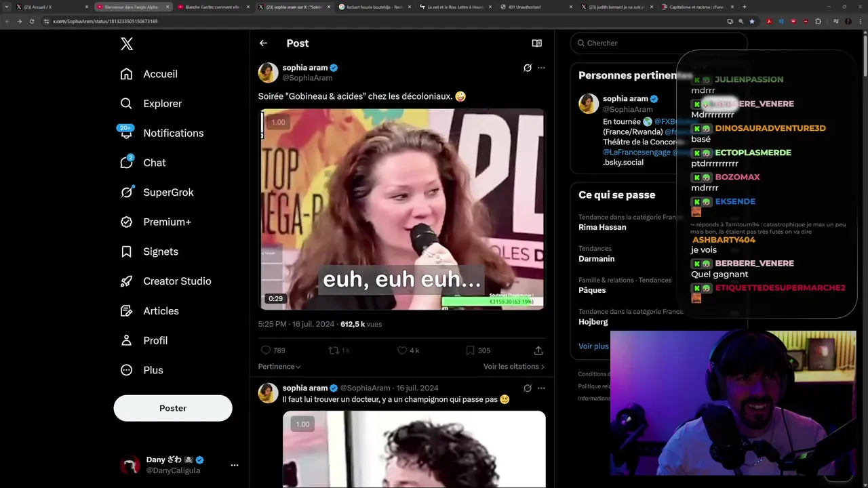Switch to the 'Bienvenue dans l'angle Alpha' tab
Screen dimensions: 868x488
[x=132, y=7]
